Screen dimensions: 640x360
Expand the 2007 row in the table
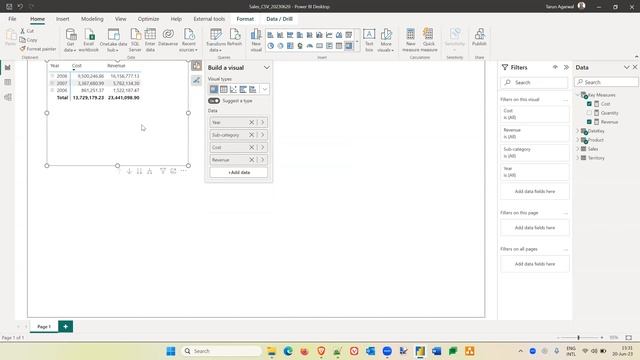(52, 83)
